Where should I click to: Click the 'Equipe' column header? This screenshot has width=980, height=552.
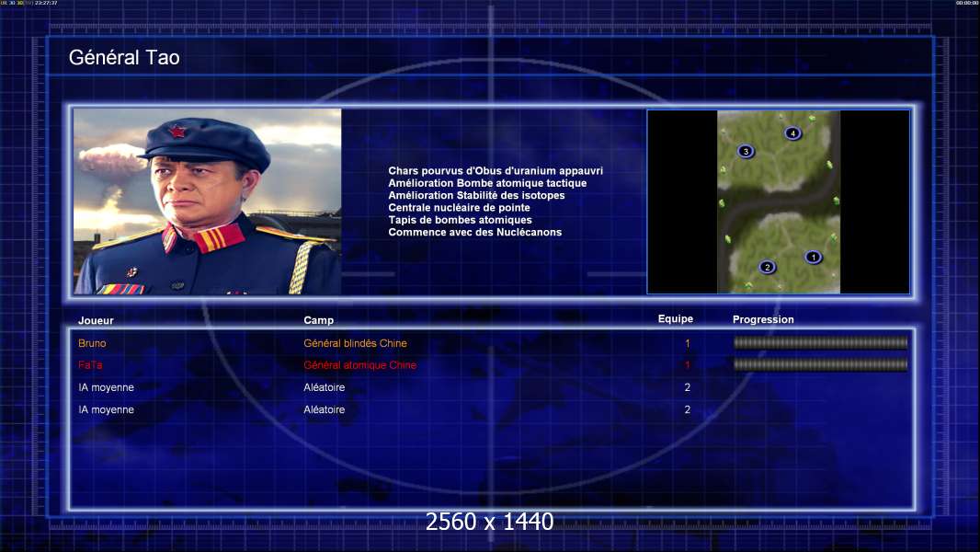coord(676,319)
